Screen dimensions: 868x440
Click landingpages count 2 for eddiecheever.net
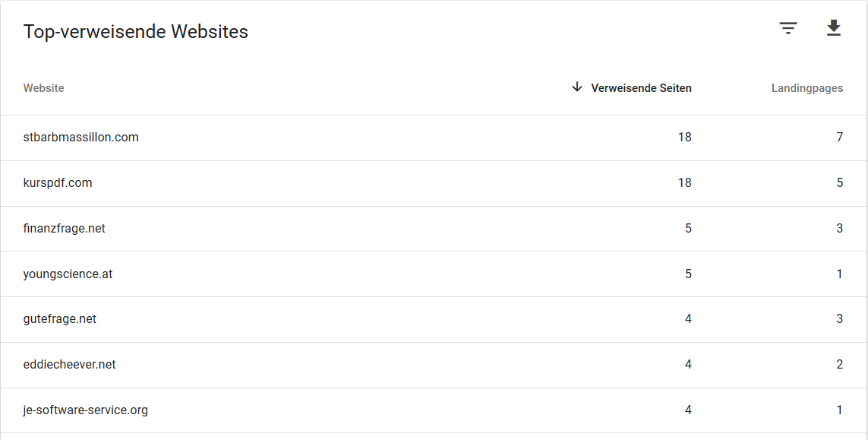840,365
